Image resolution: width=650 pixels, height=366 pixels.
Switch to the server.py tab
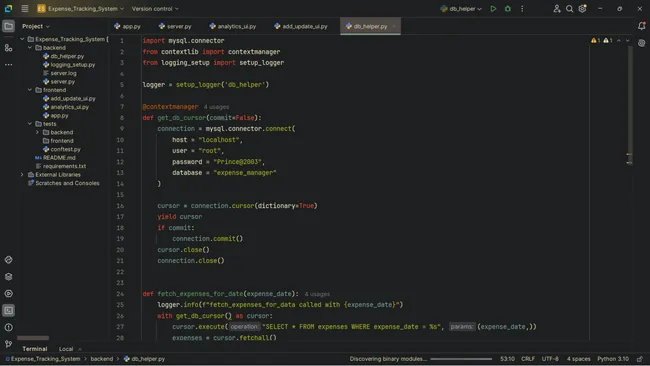tap(175, 26)
